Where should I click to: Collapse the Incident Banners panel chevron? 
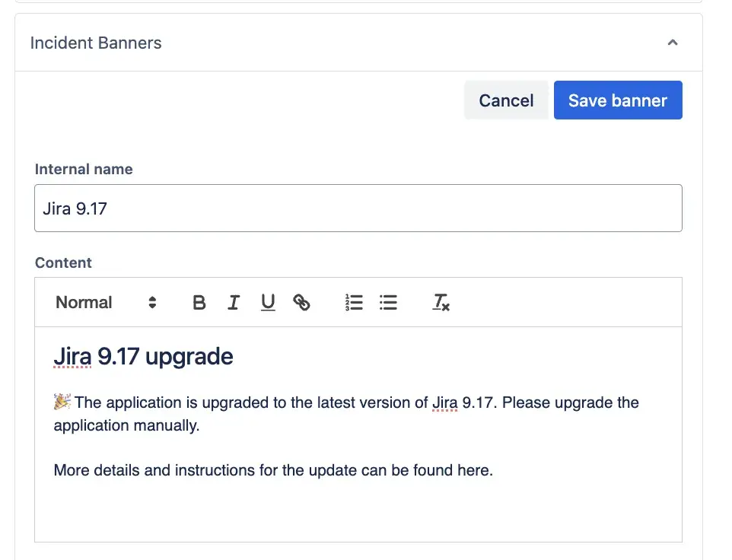point(673,43)
